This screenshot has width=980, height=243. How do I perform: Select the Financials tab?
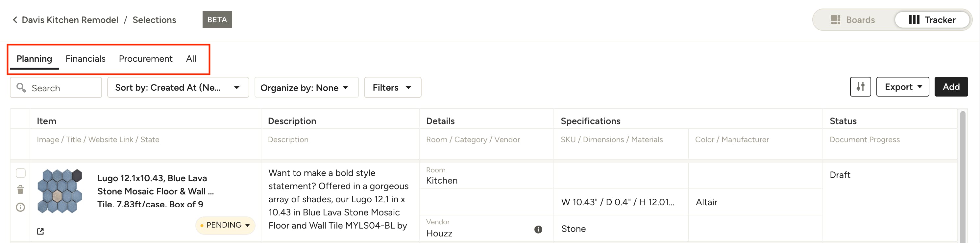point(85,59)
